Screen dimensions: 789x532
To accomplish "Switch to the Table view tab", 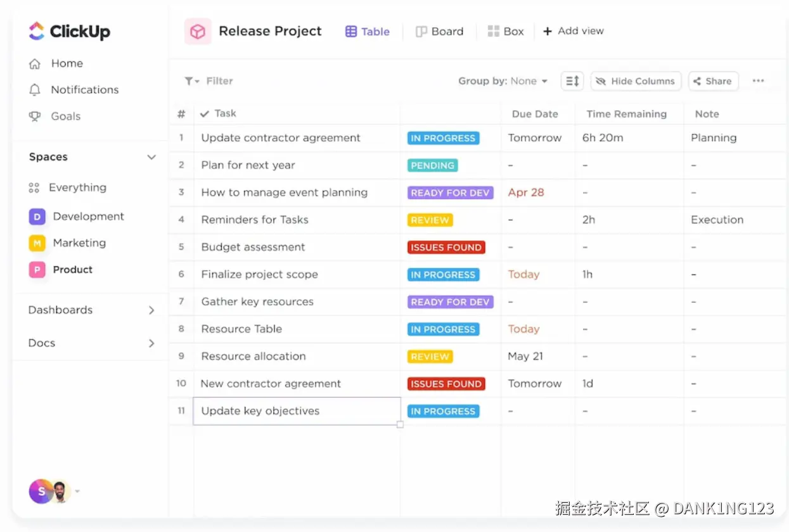I will point(368,32).
